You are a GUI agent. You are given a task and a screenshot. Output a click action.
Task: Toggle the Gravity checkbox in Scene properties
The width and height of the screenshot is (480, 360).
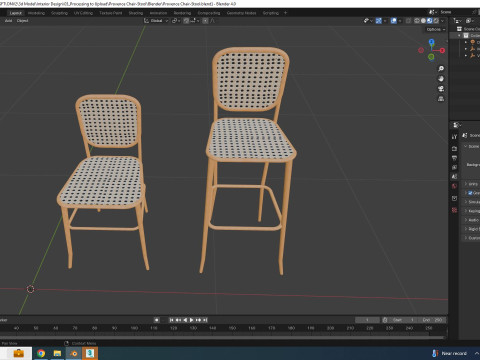coord(470,193)
